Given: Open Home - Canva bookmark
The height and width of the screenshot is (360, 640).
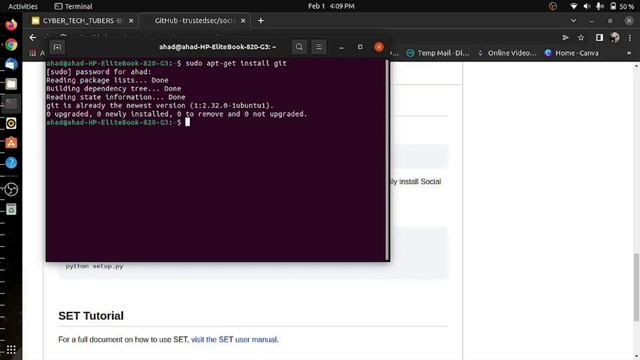Looking at the screenshot, I should [571, 53].
